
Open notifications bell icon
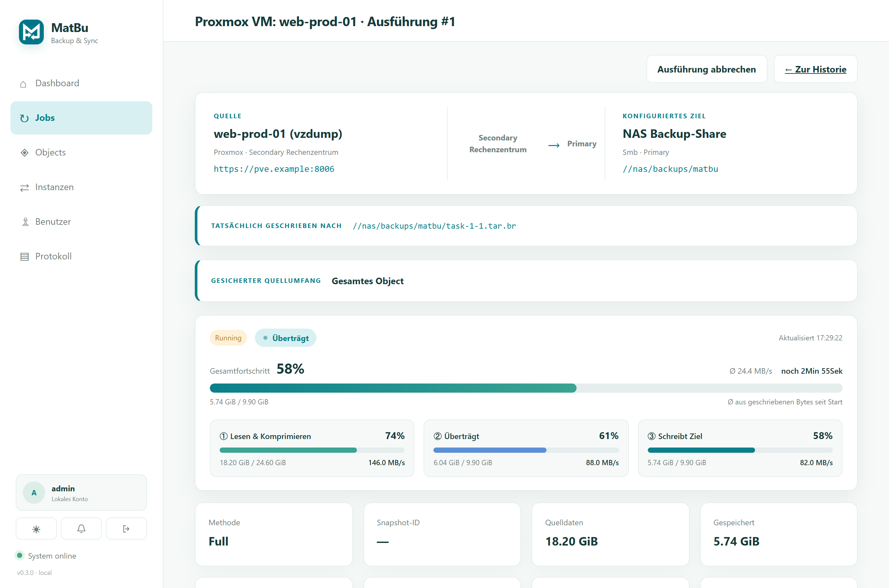click(x=81, y=529)
